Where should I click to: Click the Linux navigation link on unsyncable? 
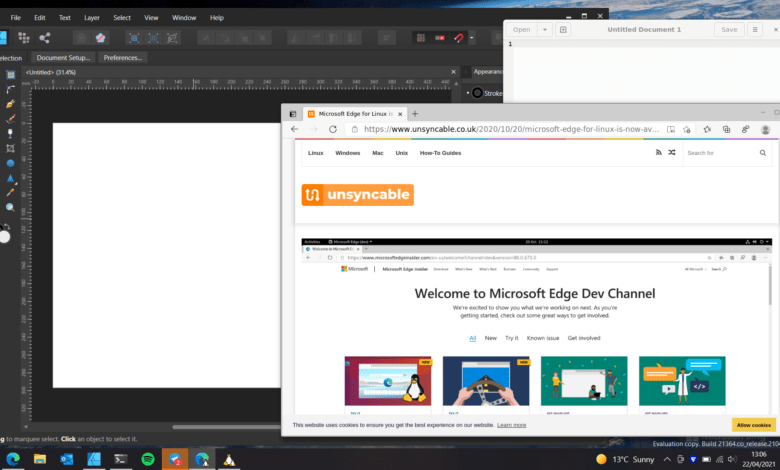pos(315,153)
